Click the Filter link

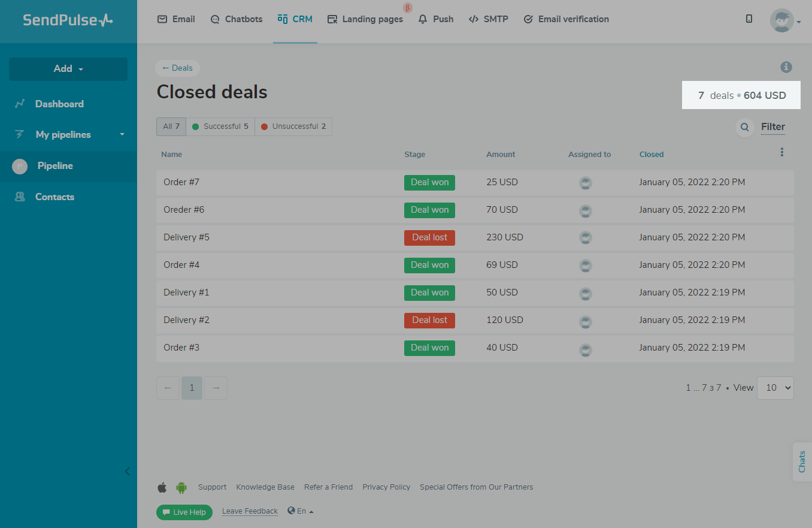(x=772, y=127)
